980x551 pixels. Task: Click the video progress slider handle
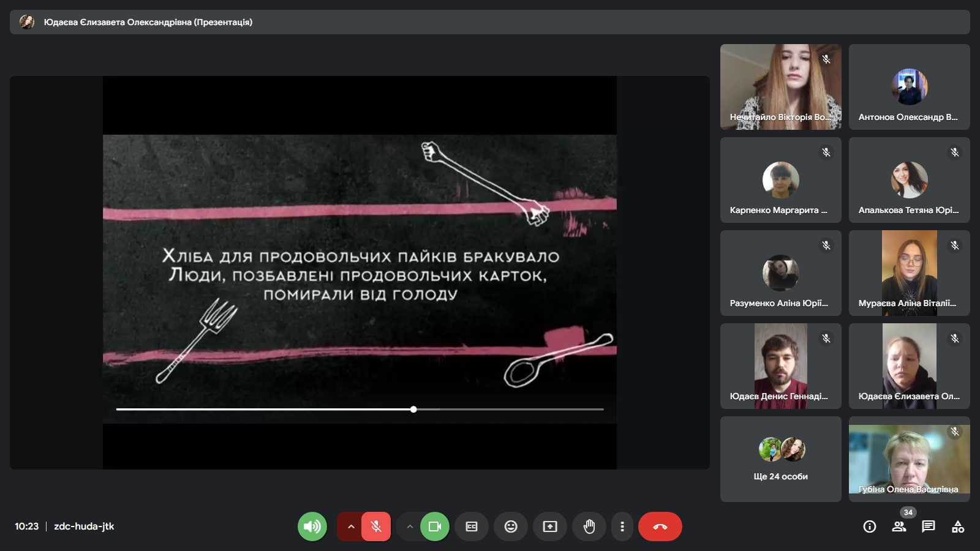414,409
